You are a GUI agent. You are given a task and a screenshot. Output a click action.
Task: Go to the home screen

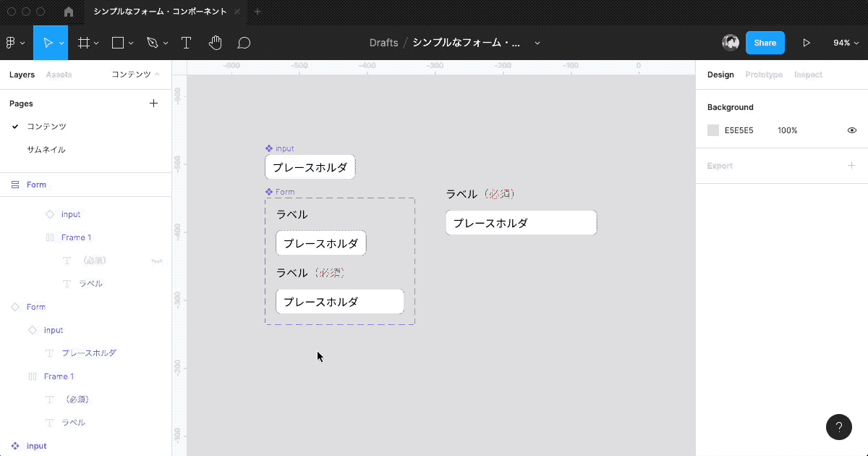click(x=69, y=12)
